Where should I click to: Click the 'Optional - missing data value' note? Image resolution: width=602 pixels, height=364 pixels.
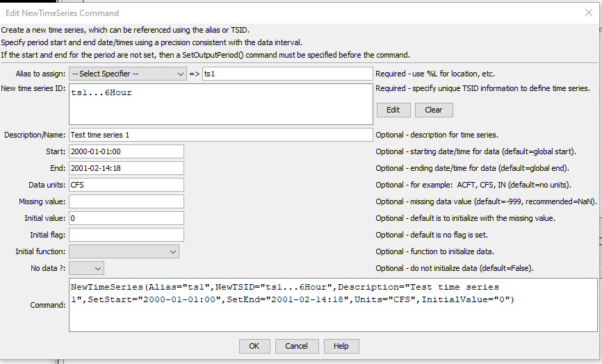(x=486, y=201)
